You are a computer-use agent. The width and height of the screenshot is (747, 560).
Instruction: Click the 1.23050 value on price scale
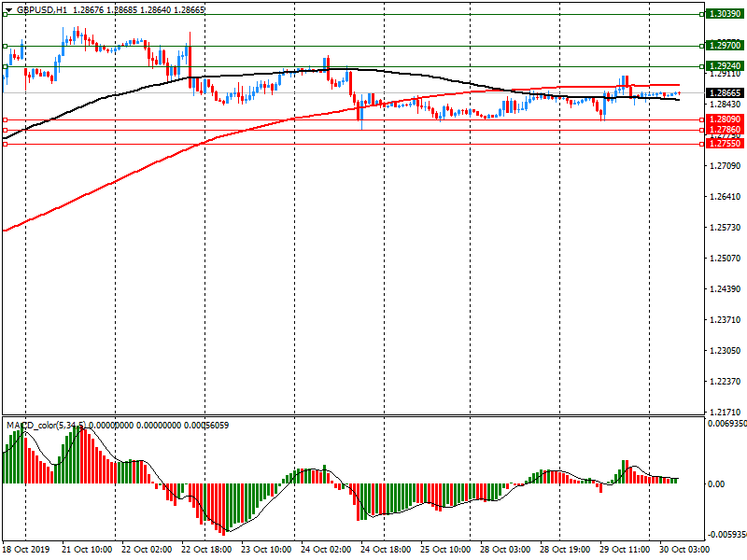pyautogui.click(x=725, y=351)
